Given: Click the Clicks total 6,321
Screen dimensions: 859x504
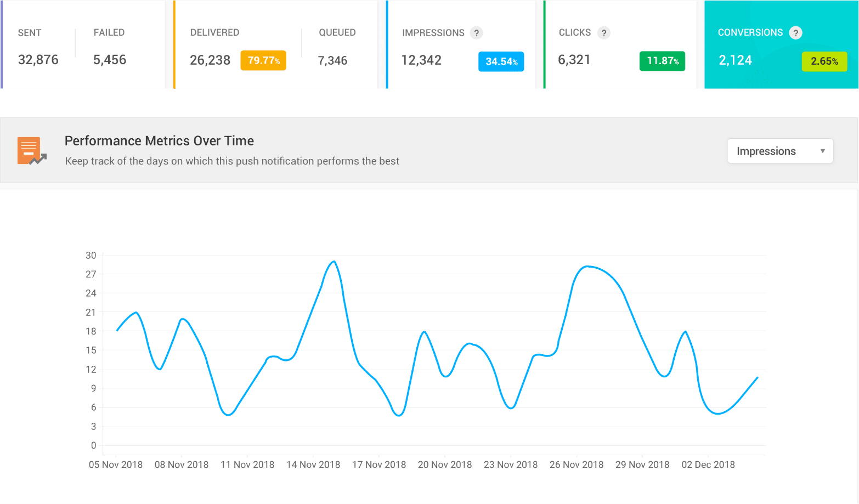Looking at the screenshot, I should pyautogui.click(x=574, y=60).
